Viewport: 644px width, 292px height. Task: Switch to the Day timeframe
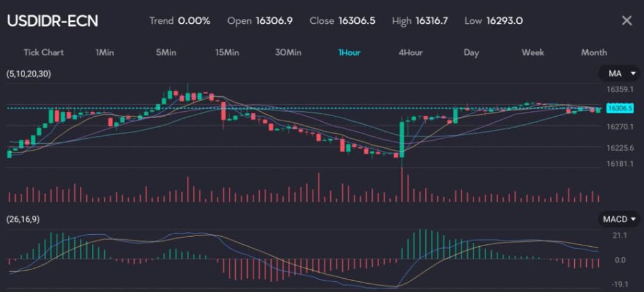471,52
